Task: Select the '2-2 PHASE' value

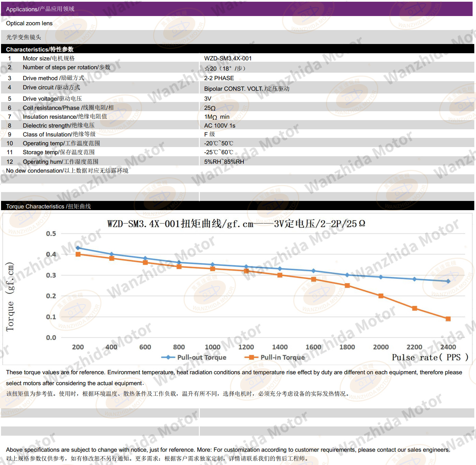Action: pos(219,78)
